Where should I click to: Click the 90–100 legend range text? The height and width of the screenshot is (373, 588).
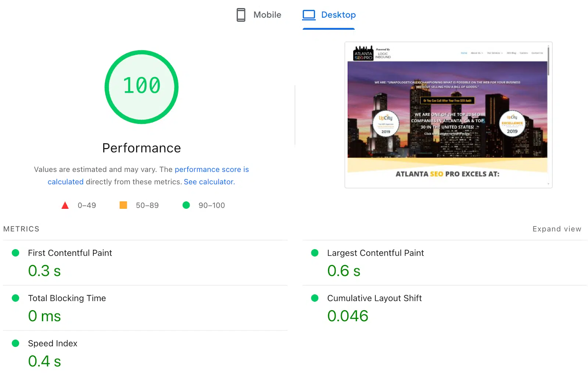[x=212, y=205]
